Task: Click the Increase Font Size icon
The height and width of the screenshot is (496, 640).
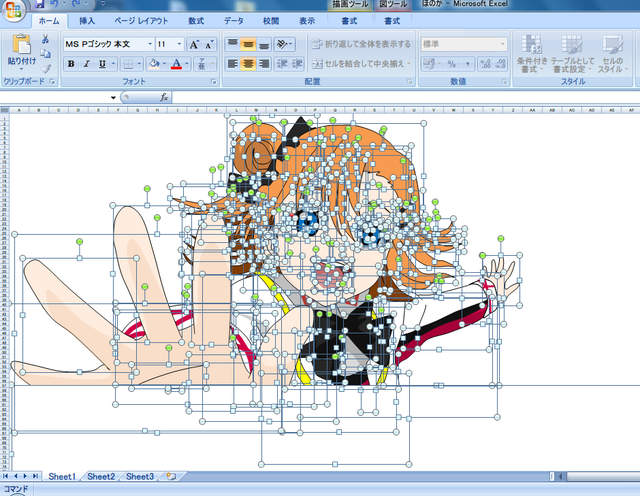Action: (194, 44)
